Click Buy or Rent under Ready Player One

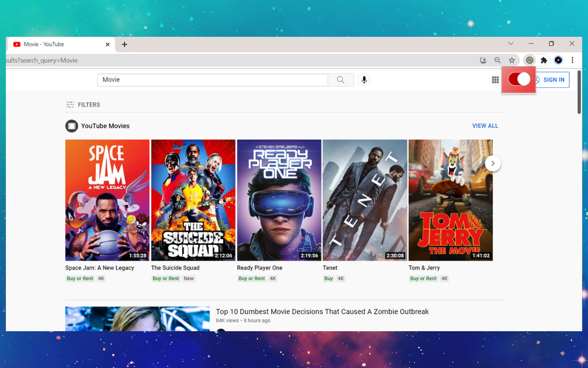click(252, 279)
